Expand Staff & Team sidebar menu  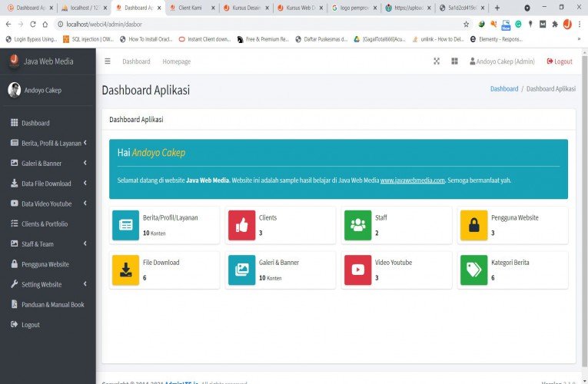click(x=48, y=244)
